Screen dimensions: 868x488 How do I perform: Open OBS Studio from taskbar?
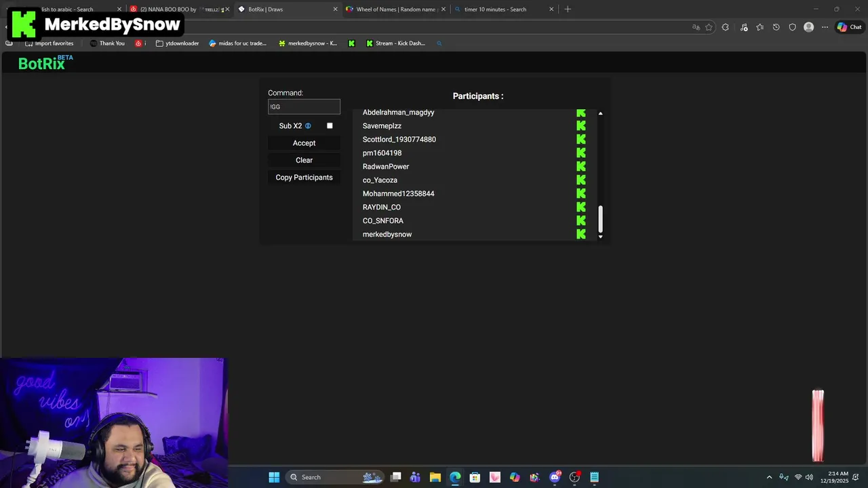(574, 477)
